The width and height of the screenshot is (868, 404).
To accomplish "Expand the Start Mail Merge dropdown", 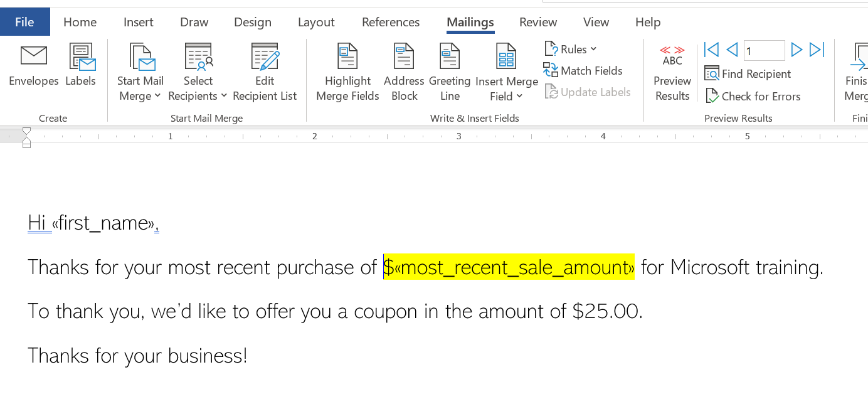I will tap(140, 88).
